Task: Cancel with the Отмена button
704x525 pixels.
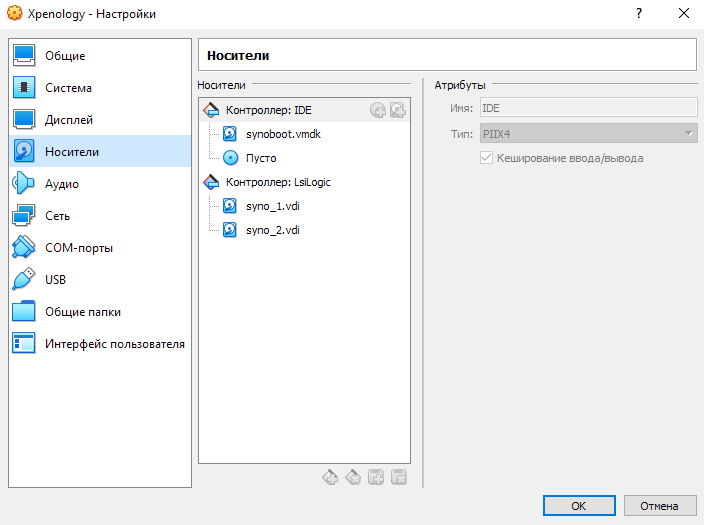Action: coord(659,506)
